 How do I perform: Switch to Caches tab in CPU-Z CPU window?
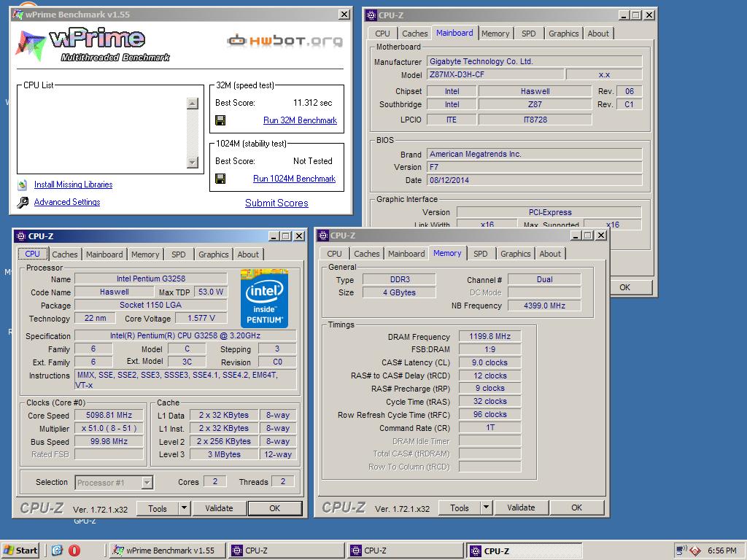[65, 254]
